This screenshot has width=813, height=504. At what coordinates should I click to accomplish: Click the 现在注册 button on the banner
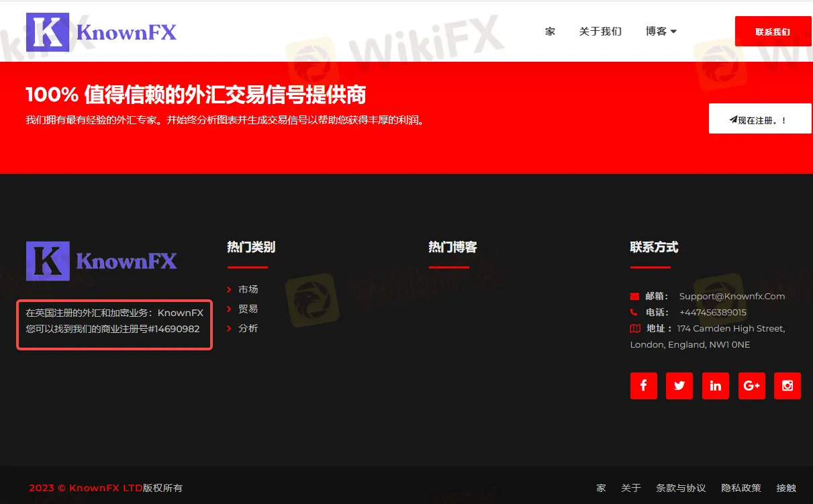(759, 118)
